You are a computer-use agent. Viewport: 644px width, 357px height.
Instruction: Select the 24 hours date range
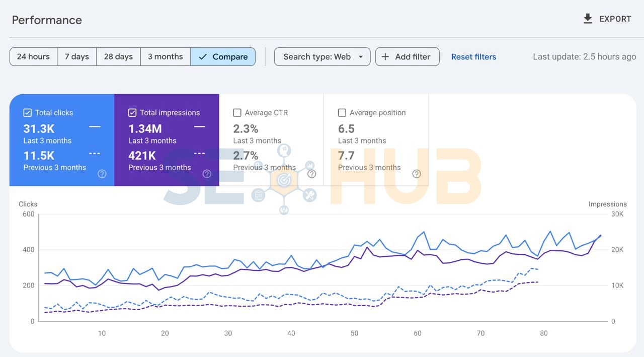(x=33, y=57)
